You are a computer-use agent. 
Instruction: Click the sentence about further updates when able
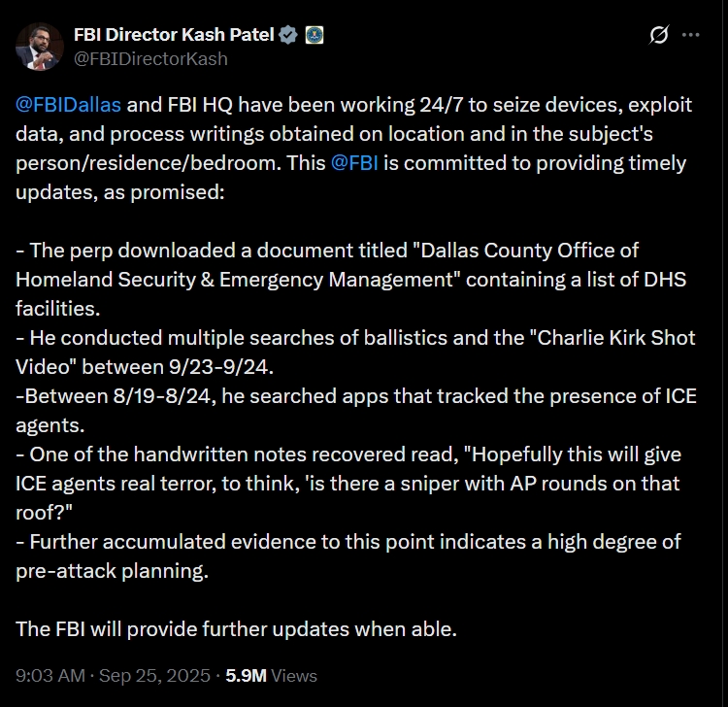tap(236, 629)
